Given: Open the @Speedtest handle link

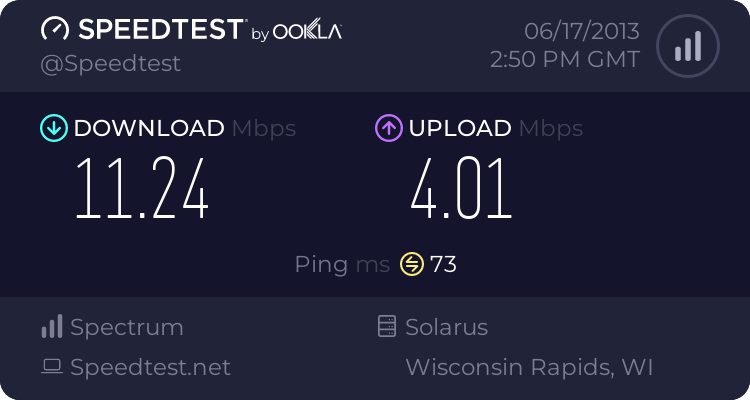Looking at the screenshot, I should tap(110, 64).
